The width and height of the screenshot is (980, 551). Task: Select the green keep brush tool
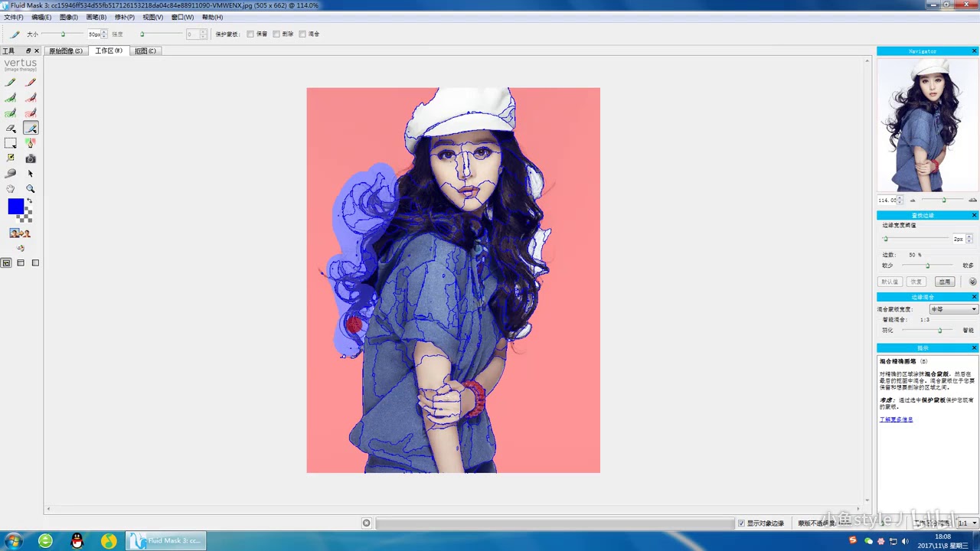click(x=11, y=82)
